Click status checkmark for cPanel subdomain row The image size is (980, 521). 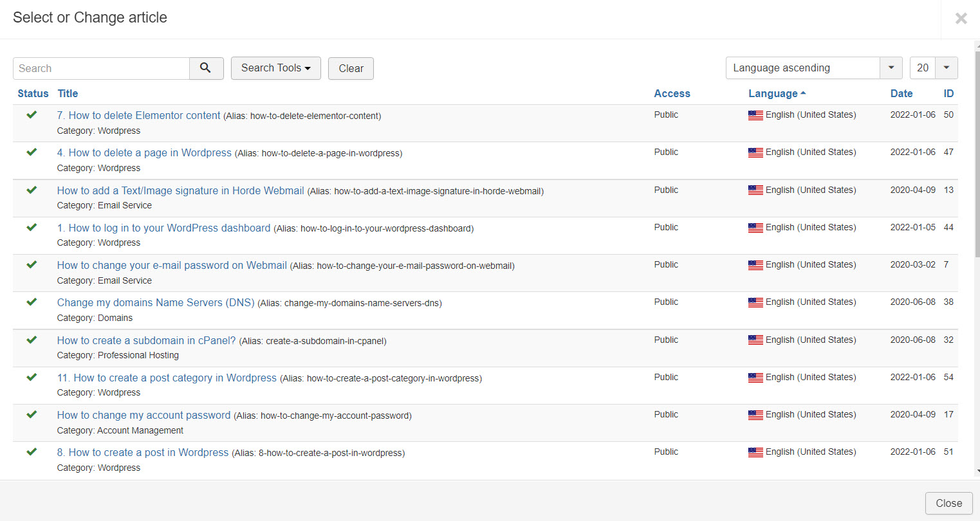tap(32, 340)
